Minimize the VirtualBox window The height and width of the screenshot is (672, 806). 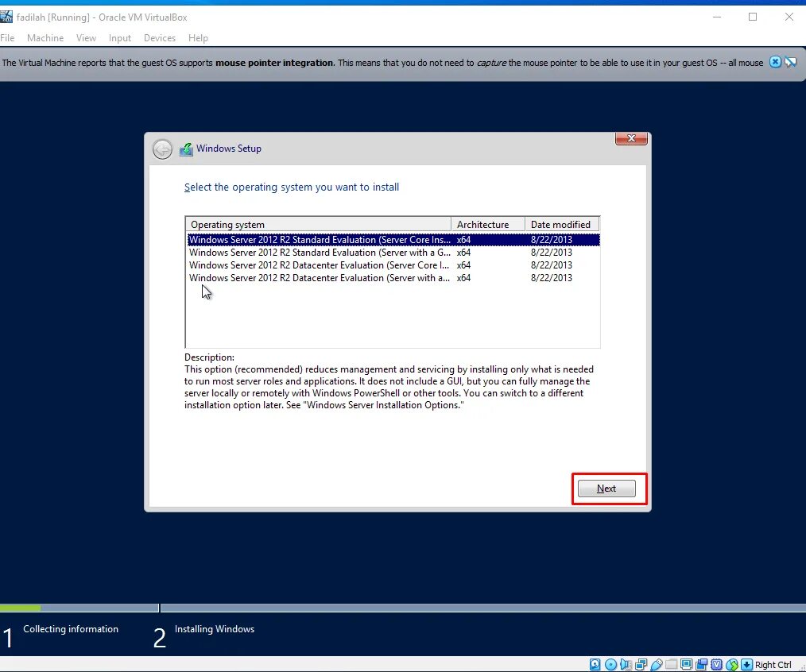pyautogui.click(x=717, y=17)
